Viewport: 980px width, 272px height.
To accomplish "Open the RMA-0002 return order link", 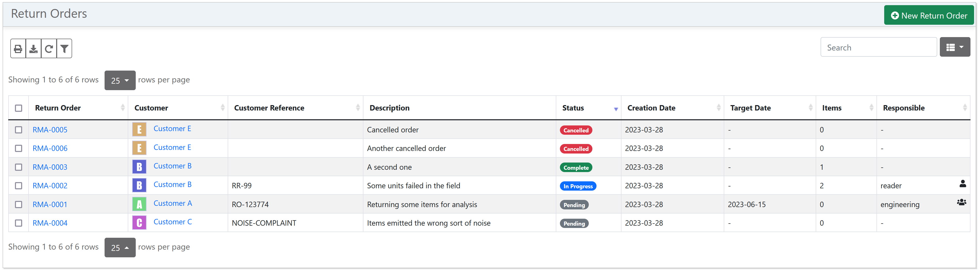I will coord(50,186).
